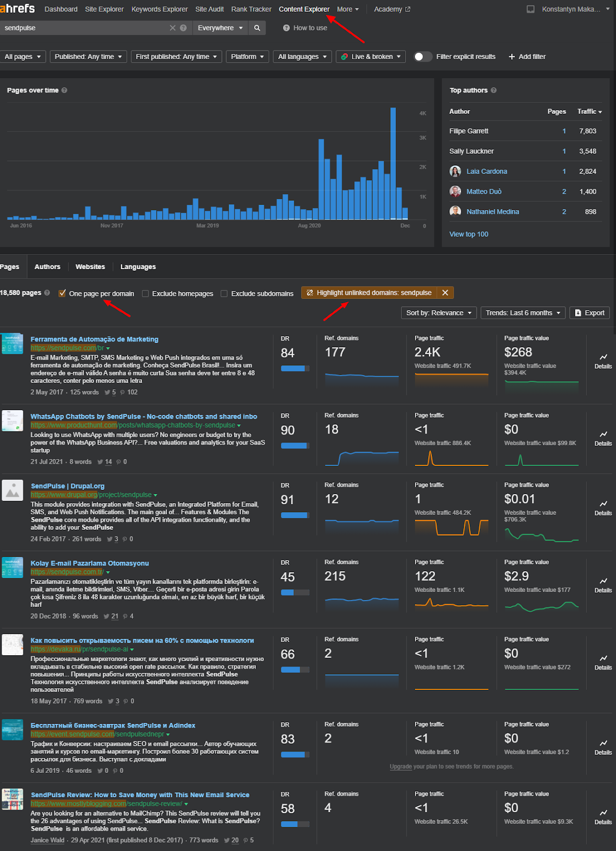Click the notifications monitor icon in header
616x851 pixels.
(x=530, y=9)
